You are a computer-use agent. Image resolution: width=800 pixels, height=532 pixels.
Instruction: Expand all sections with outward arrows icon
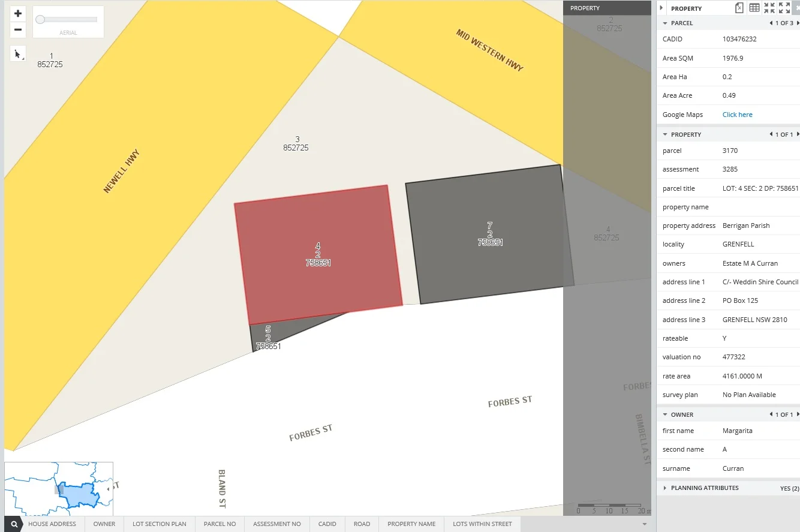(x=784, y=8)
